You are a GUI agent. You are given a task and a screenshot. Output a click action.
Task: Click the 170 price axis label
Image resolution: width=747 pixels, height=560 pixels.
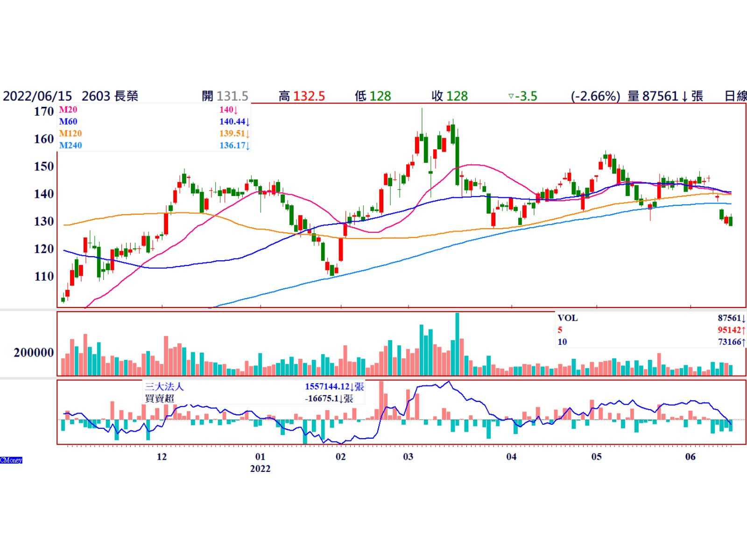click(x=44, y=112)
